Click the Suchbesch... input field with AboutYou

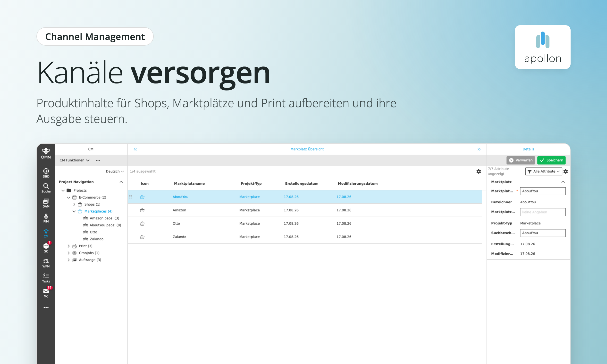tap(542, 233)
